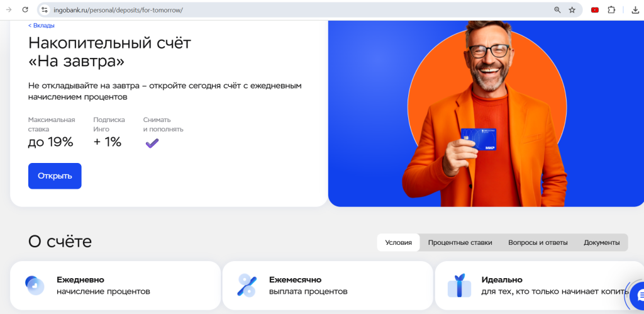644x314 pixels.
Task: Click the zoom magnifier icon in address bar
Action: coord(557,10)
